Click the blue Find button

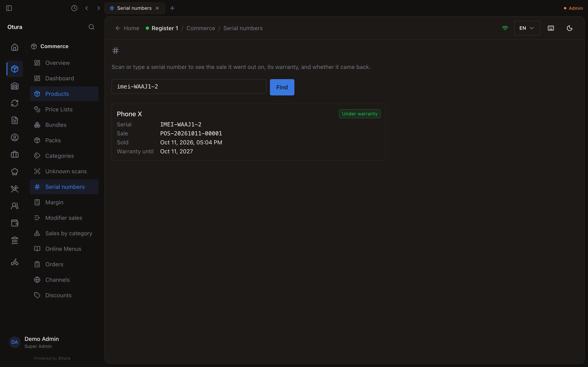click(282, 87)
